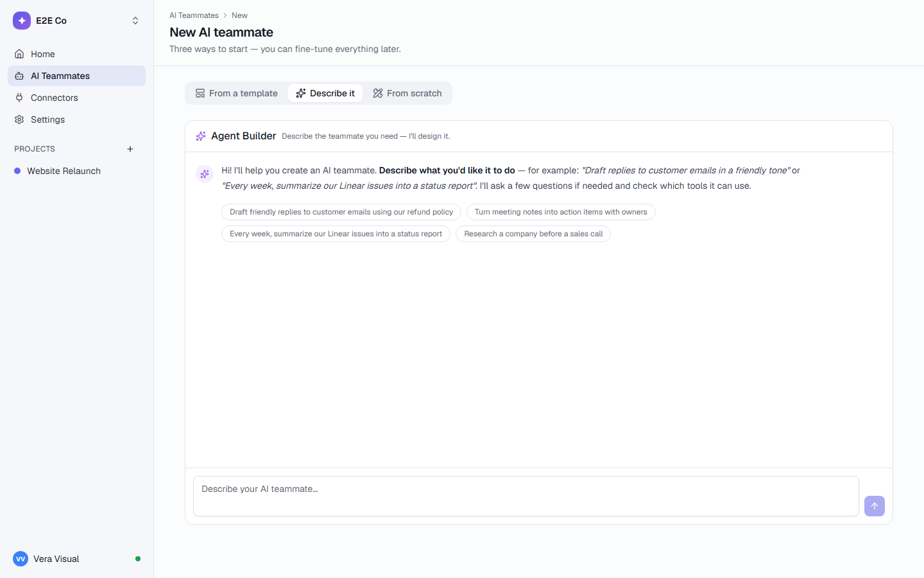Open the E2E Co workspace switcher chevron
This screenshot has width=924, height=578.
click(x=135, y=21)
